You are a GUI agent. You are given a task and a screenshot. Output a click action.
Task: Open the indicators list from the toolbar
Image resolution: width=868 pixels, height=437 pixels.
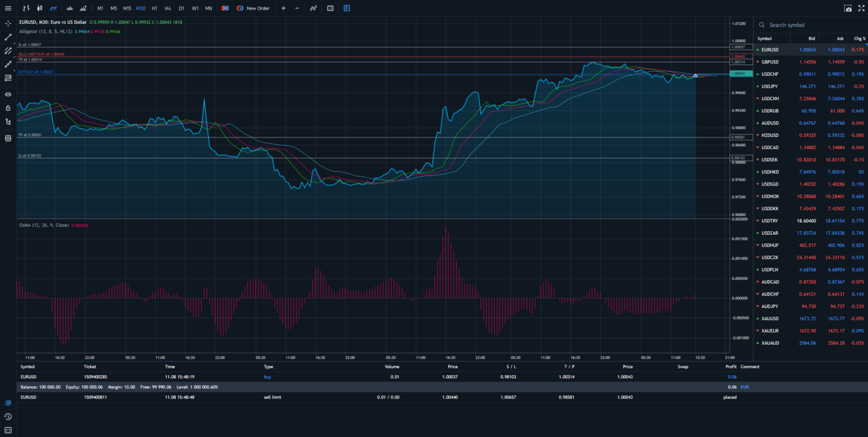(313, 8)
